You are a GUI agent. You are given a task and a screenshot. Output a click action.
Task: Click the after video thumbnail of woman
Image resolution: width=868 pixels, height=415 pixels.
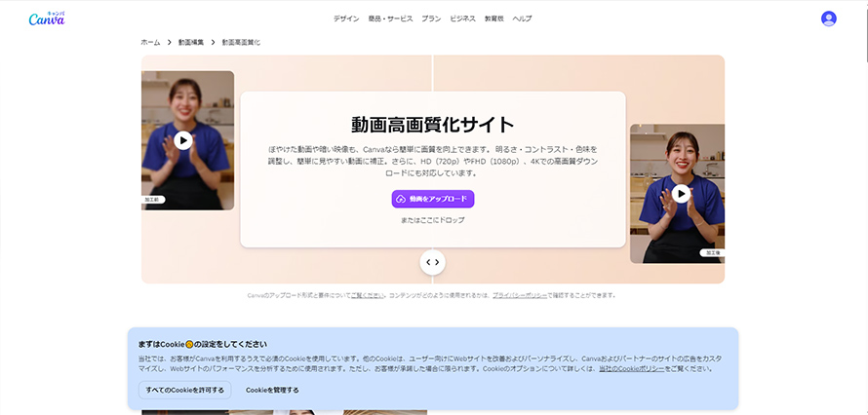[x=677, y=194]
